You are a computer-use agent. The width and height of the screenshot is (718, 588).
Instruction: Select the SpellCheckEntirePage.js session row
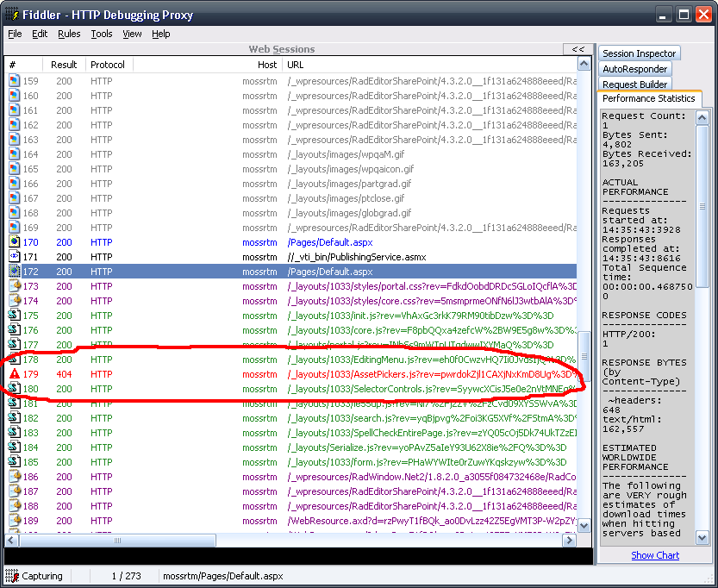(291, 433)
